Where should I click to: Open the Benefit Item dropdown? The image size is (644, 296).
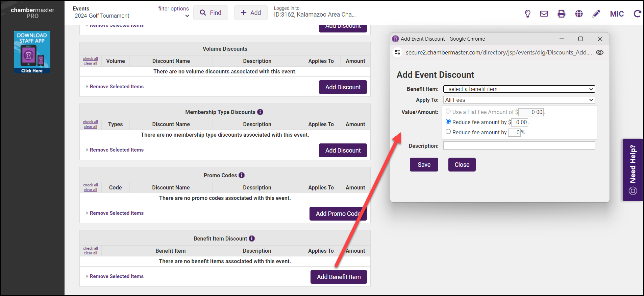(519, 89)
